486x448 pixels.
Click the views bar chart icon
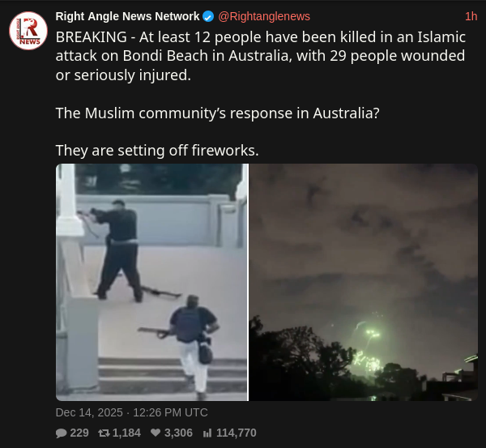click(x=207, y=433)
